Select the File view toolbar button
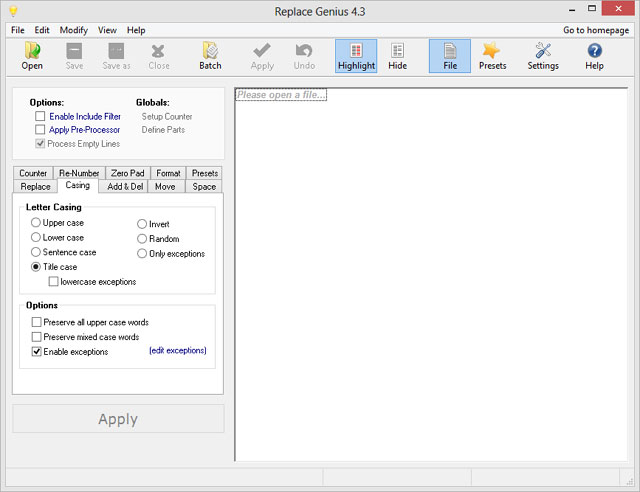Viewport: 640px width, 492px height. click(450, 56)
